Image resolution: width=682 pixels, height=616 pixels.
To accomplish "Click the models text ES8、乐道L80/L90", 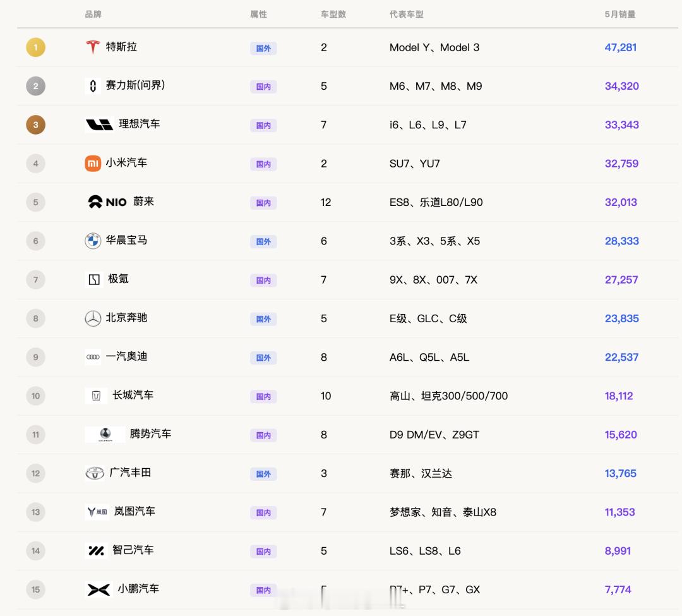I will click(x=436, y=202).
